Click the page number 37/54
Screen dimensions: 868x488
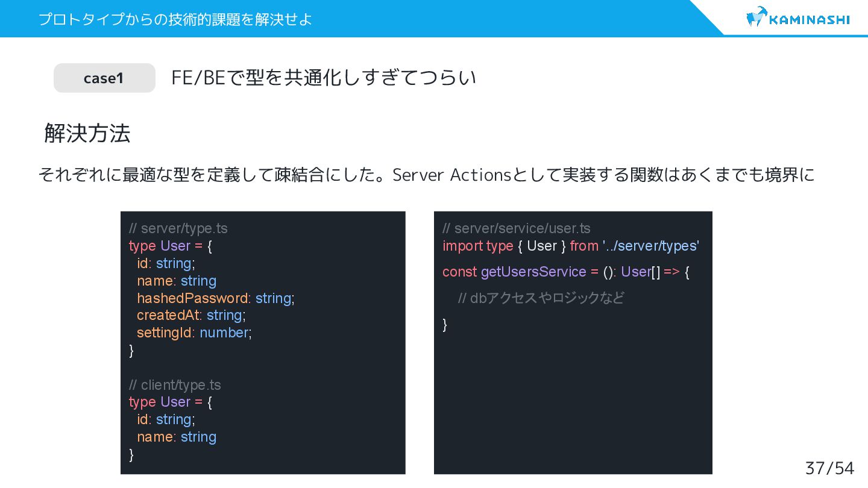point(829,468)
